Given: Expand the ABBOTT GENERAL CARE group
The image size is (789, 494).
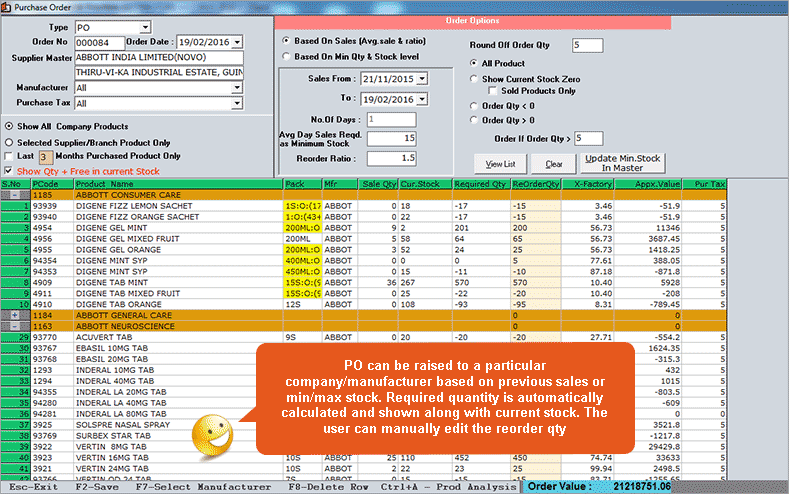Looking at the screenshot, I should pos(15,315).
